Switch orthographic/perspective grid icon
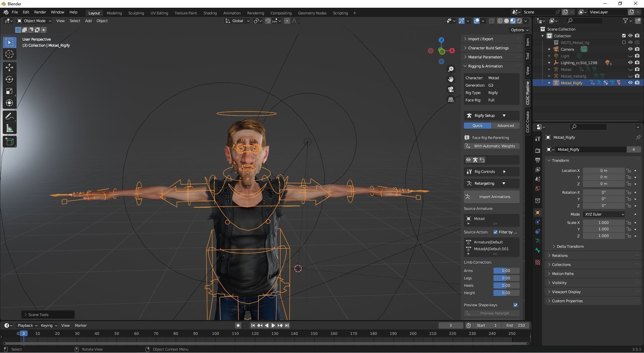The width and height of the screenshot is (644, 353). (x=451, y=100)
